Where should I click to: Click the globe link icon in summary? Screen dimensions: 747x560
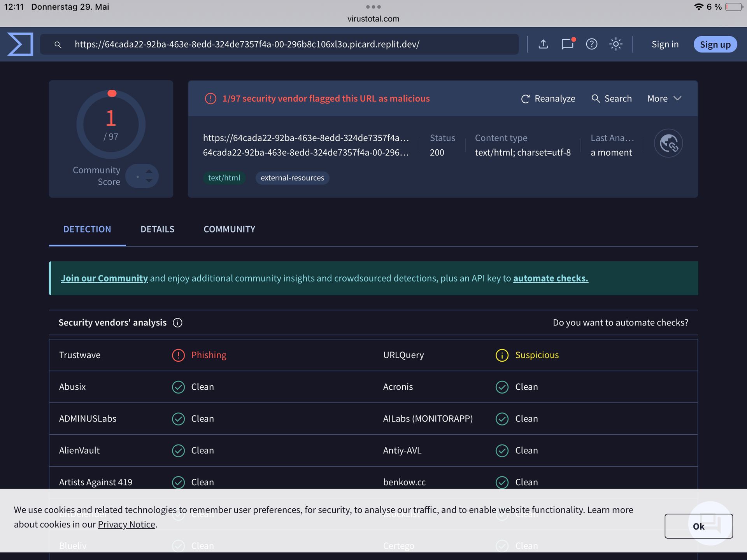tap(668, 143)
